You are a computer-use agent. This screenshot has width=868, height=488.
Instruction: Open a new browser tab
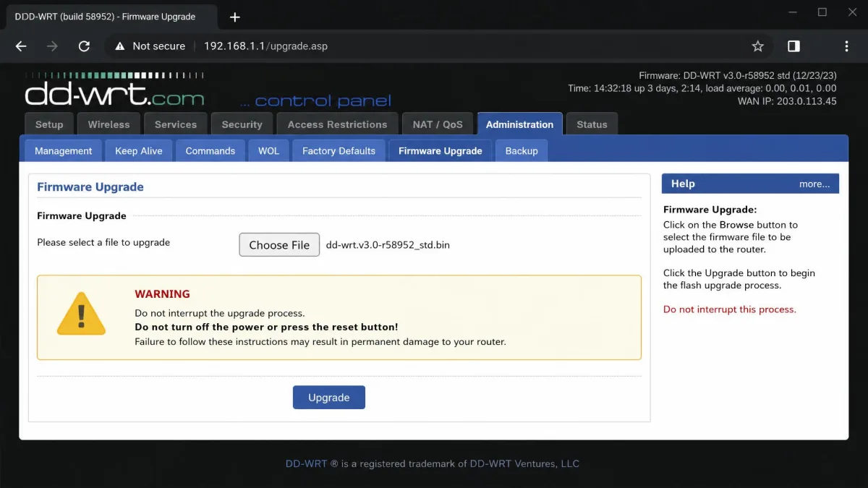pyautogui.click(x=235, y=17)
